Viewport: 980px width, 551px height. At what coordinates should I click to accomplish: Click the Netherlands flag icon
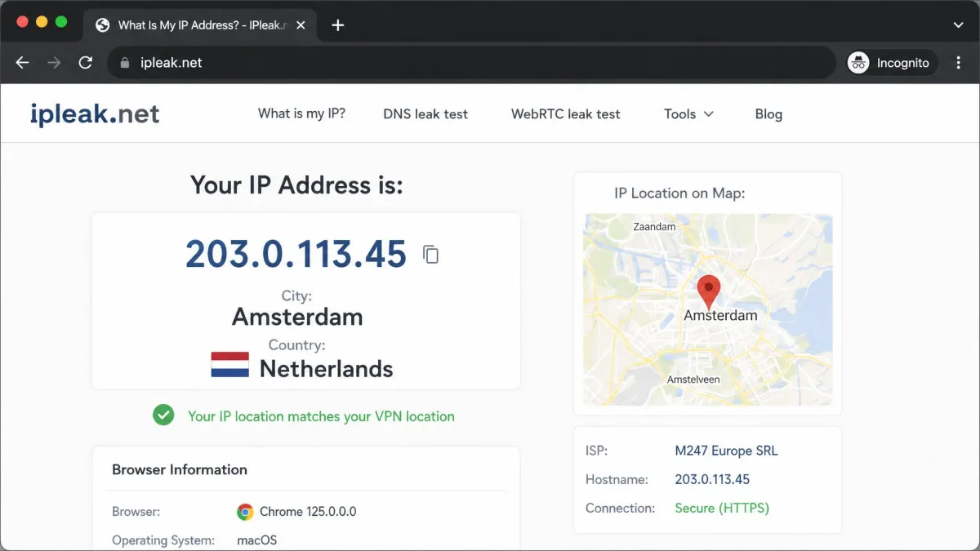click(x=229, y=364)
